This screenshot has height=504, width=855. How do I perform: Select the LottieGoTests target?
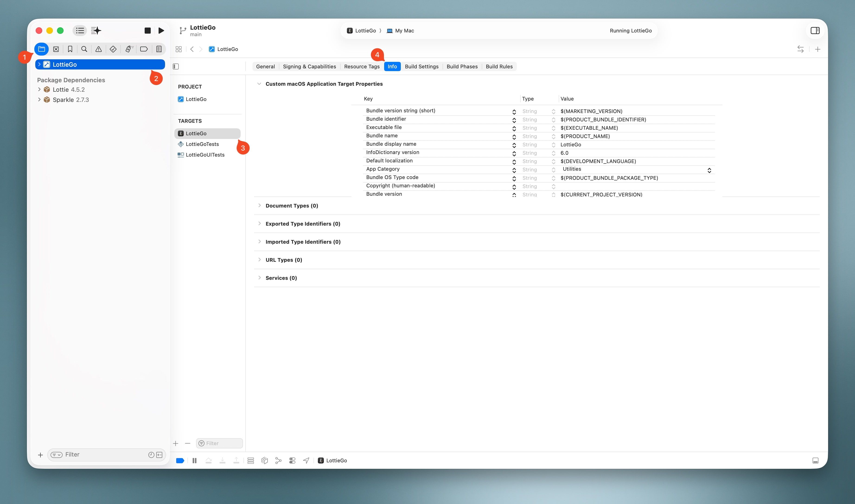[x=202, y=144]
